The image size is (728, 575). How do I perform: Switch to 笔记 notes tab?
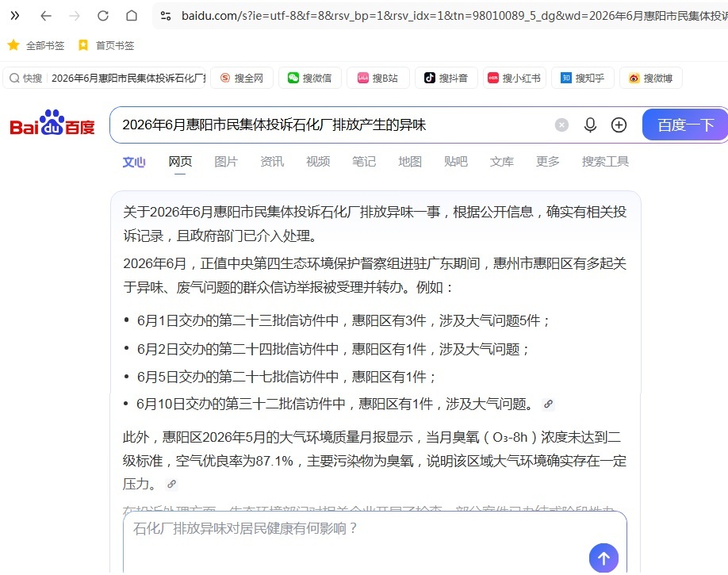(x=364, y=162)
